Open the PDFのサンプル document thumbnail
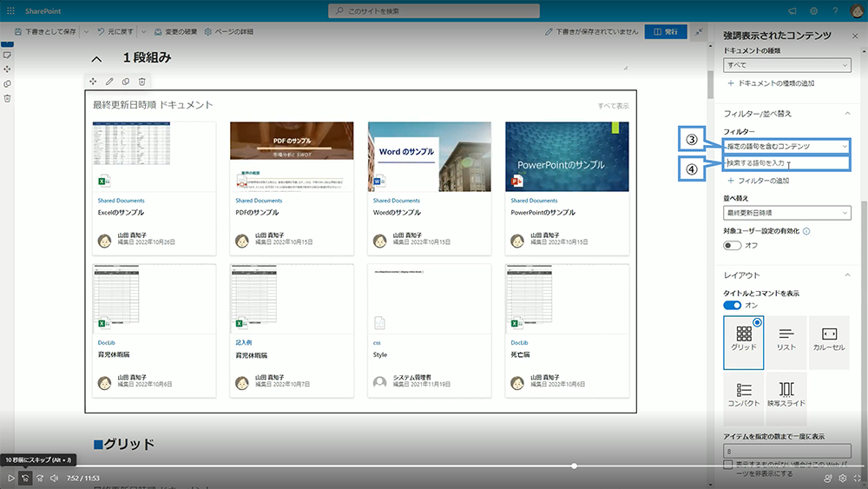 click(292, 156)
